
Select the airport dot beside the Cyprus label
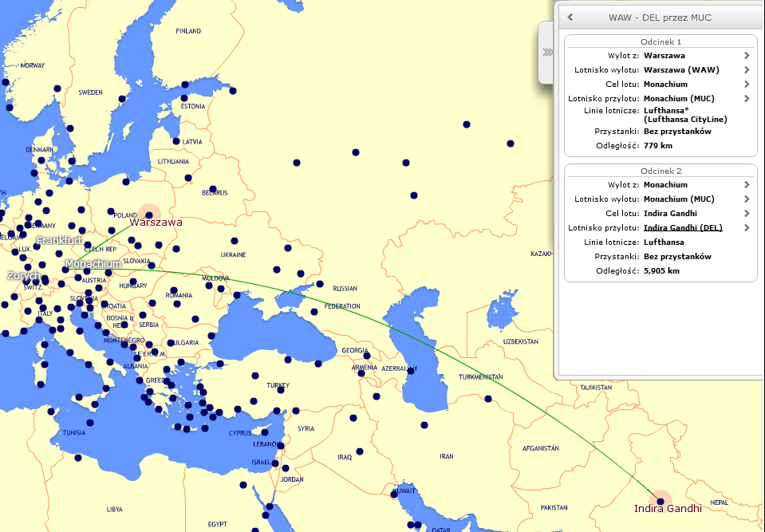(x=265, y=432)
